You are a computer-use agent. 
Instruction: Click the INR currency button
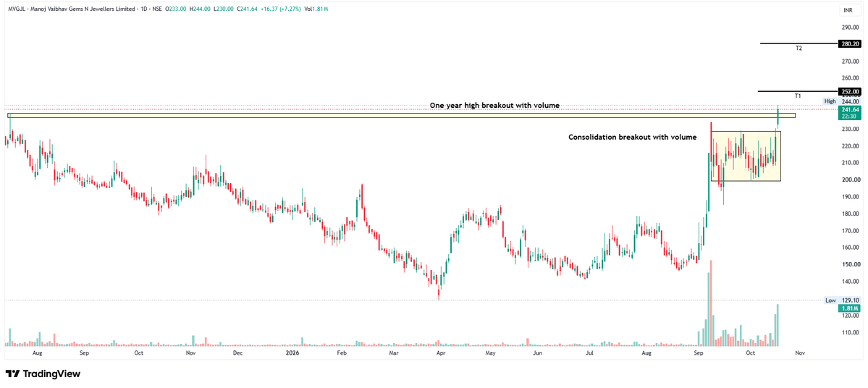click(848, 11)
